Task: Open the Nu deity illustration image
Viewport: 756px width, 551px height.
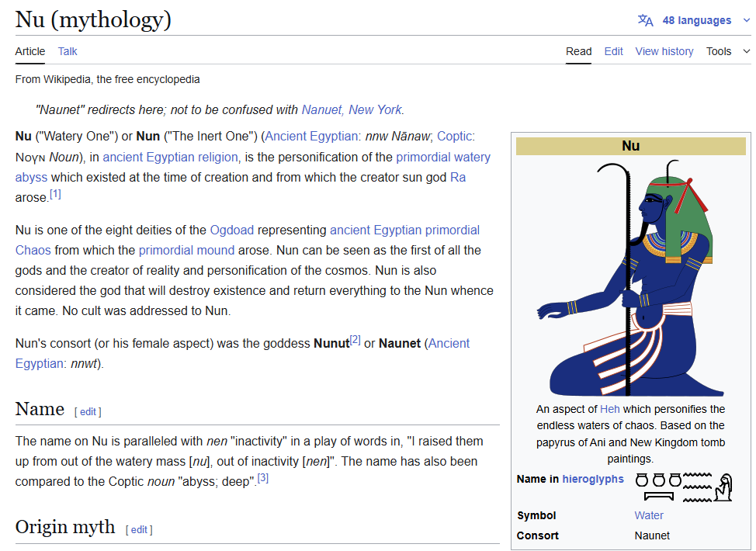Action: tap(630, 278)
